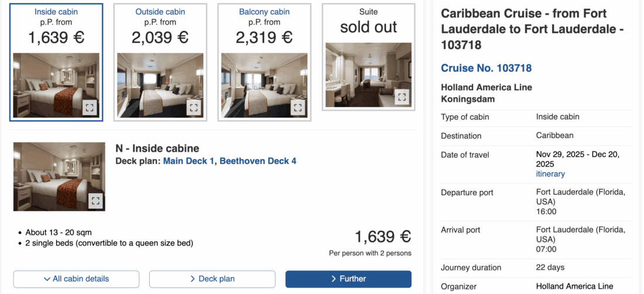The width and height of the screenshot is (644, 294).
Task: Click the N - Inside cabine thumbnail
Action: click(x=53, y=176)
